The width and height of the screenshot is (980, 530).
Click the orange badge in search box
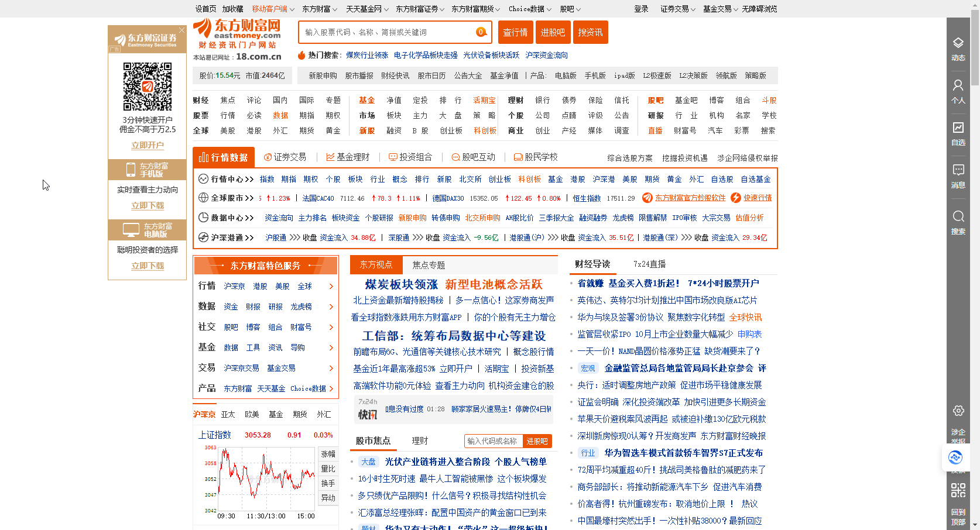(x=481, y=32)
